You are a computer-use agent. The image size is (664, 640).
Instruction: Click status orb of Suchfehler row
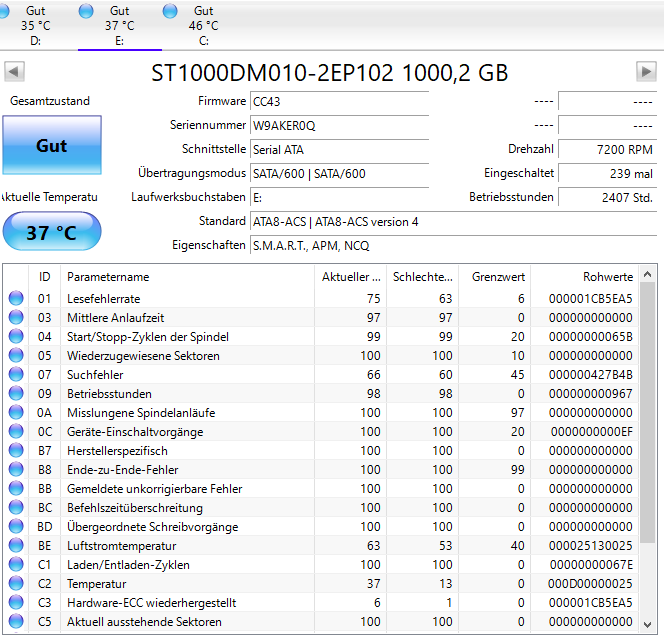pos(16,374)
